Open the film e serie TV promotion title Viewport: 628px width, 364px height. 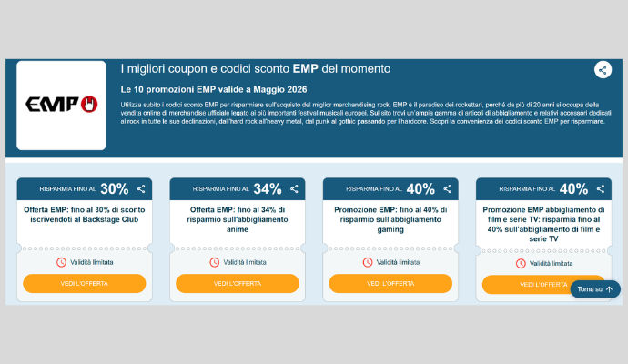point(543,224)
